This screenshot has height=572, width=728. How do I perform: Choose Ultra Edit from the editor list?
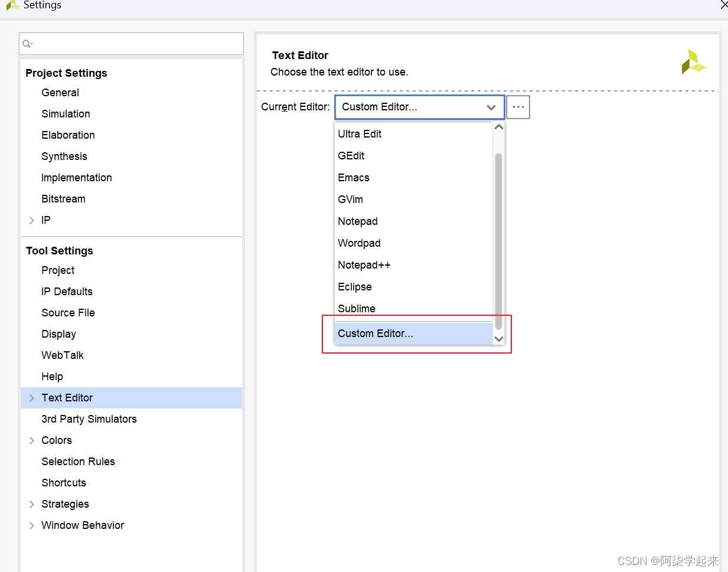[x=413, y=134]
